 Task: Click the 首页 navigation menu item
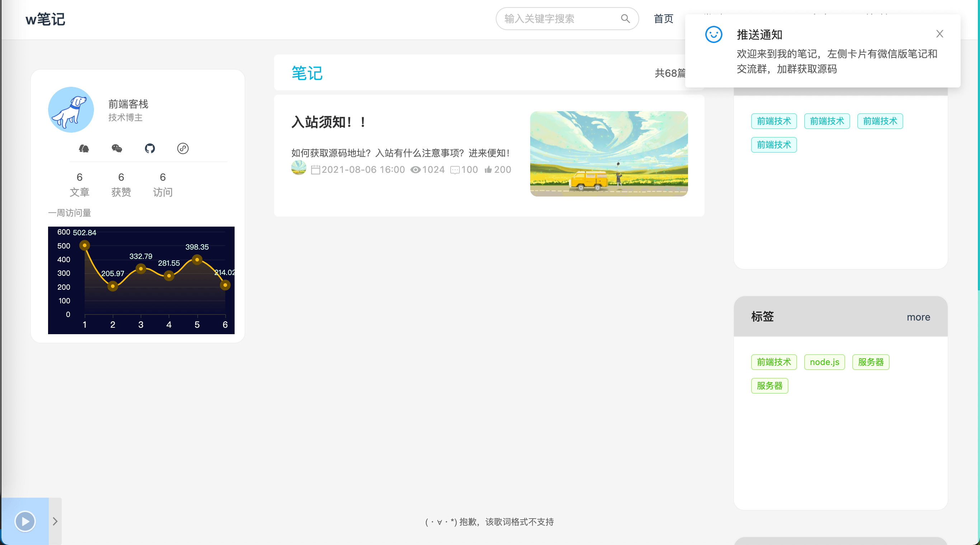point(663,19)
